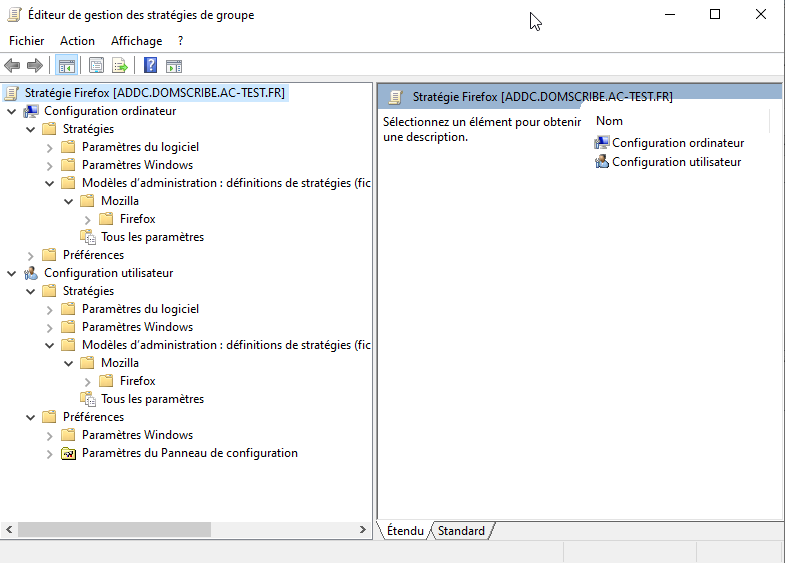Collapse the Configuration utilisateur node
Image resolution: width=785 pixels, height=563 pixels.
pyautogui.click(x=12, y=274)
